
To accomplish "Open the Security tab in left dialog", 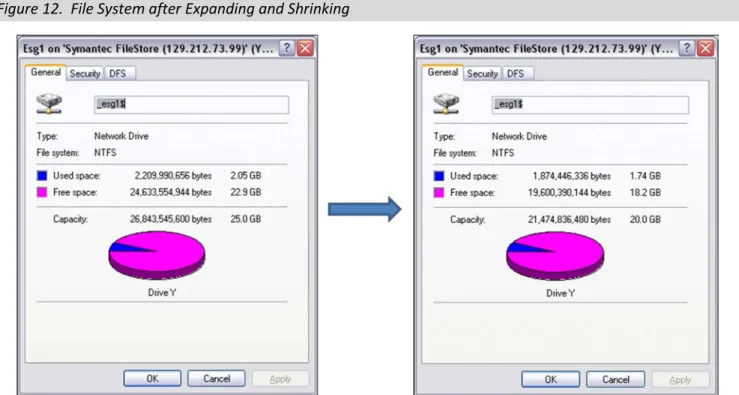I will tap(85, 74).
